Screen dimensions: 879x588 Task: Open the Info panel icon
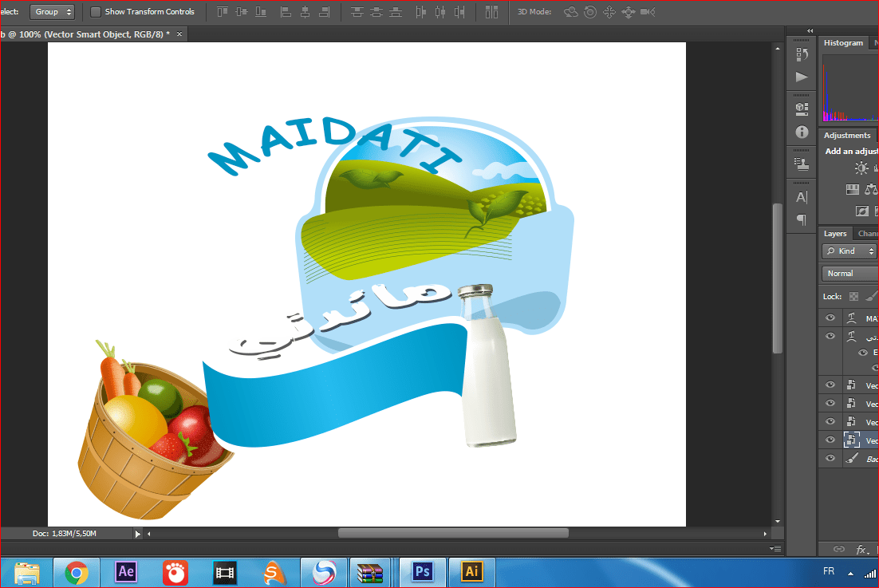(802, 132)
